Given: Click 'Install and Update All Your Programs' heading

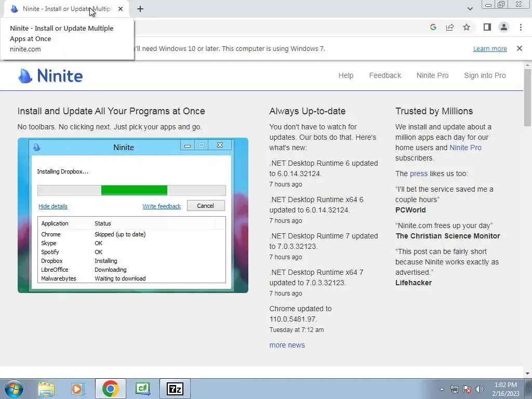Looking at the screenshot, I should pyautogui.click(x=111, y=111).
